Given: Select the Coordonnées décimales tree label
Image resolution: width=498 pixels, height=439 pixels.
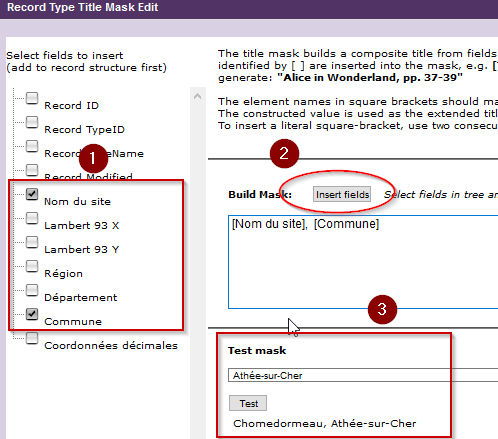Looking at the screenshot, I should click(111, 346).
